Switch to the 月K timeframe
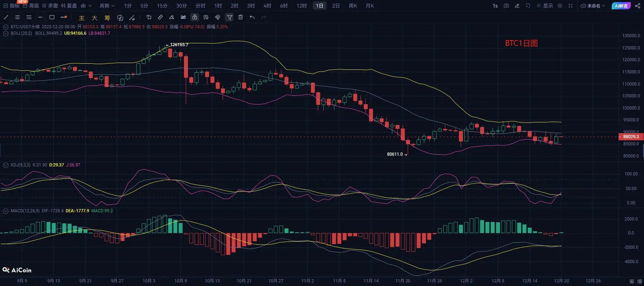 370,6
